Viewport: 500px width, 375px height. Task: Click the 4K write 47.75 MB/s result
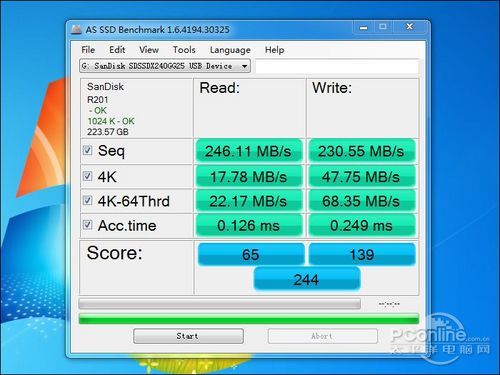[361, 177]
